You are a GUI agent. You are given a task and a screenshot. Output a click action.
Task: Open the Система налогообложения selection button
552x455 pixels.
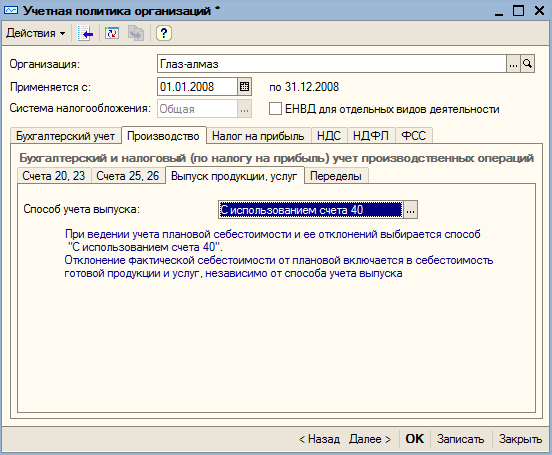244,109
